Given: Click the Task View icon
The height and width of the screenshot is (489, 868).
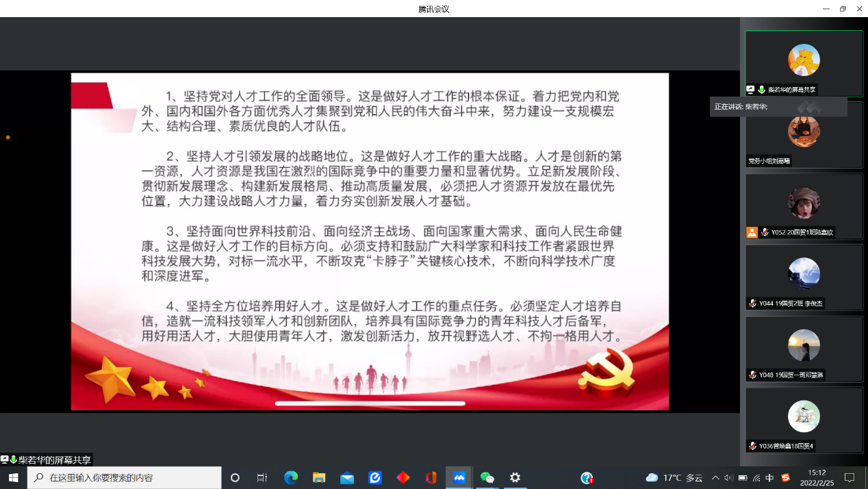Looking at the screenshot, I should (x=262, y=477).
